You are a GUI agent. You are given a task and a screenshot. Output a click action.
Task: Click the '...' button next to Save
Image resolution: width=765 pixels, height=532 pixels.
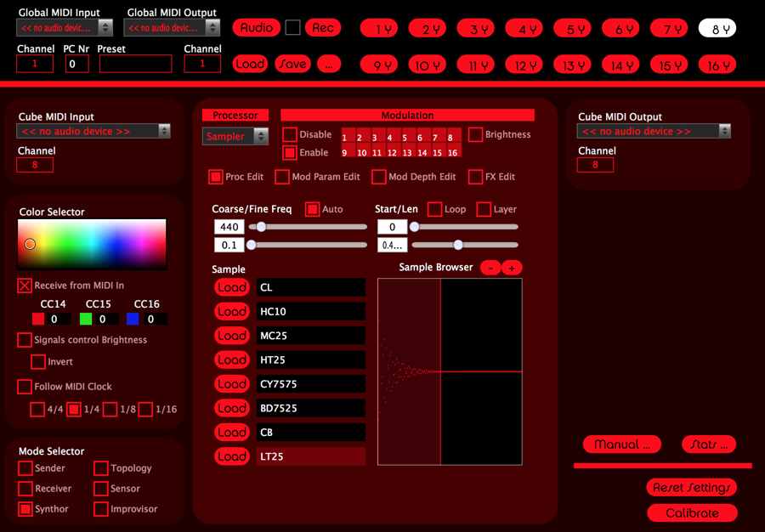click(329, 64)
